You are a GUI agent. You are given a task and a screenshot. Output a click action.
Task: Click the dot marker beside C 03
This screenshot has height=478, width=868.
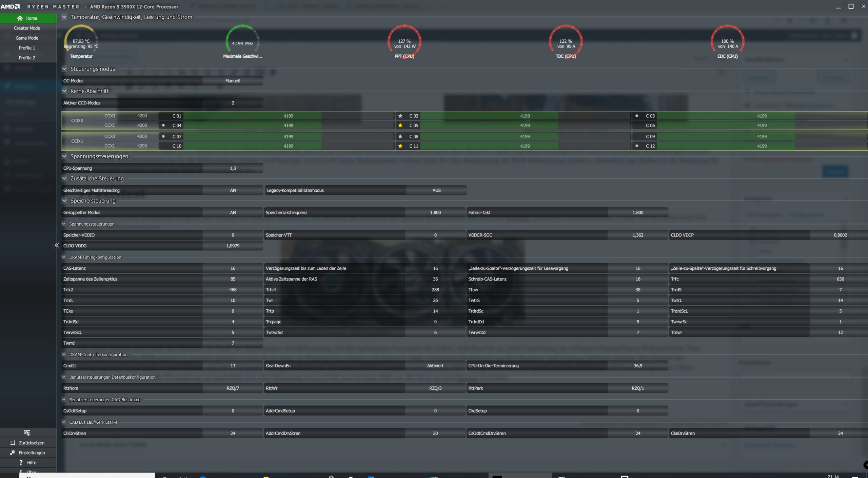point(637,116)
